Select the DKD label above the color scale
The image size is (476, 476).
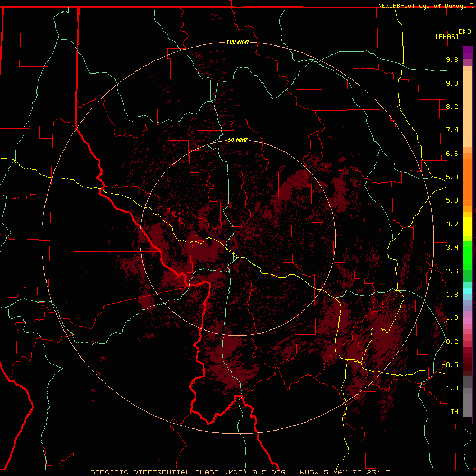(465, 32)
